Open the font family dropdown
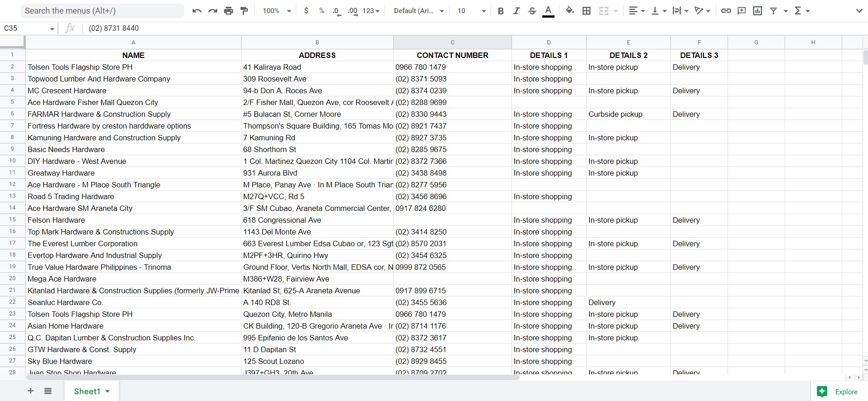Image resolution: width=868 pixels, height=401 pixels. click(419, 11)
